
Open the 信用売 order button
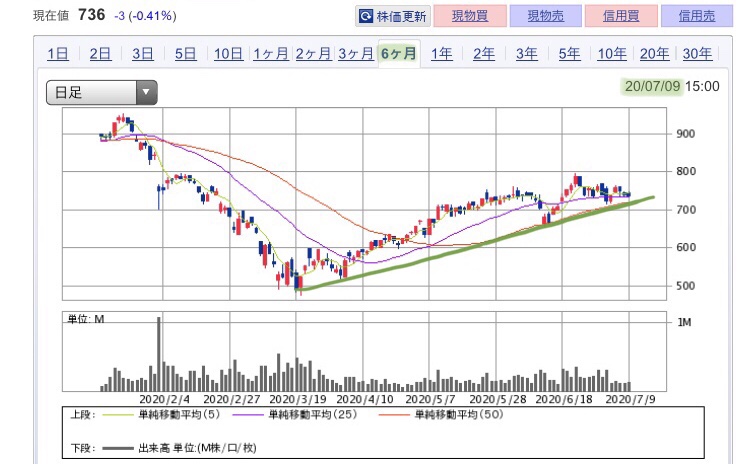tap(696, 16)
